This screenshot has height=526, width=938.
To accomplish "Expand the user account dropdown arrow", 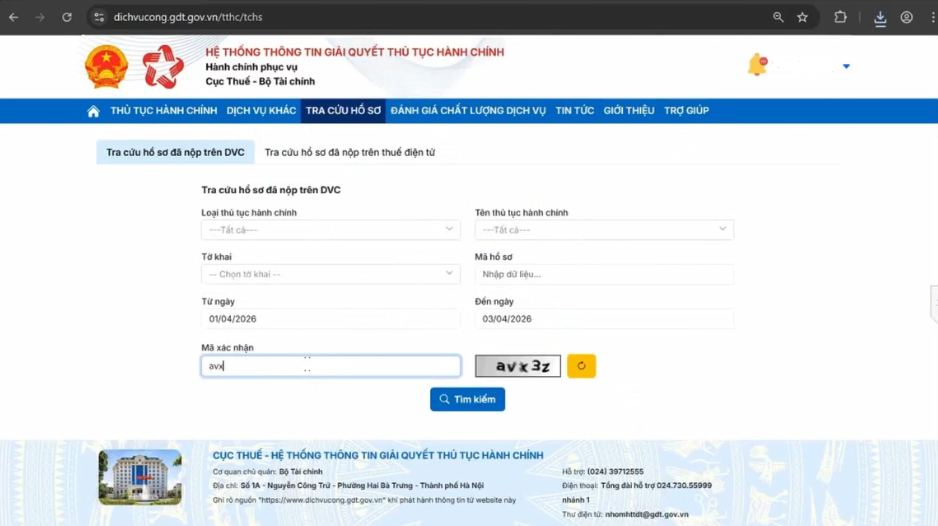I will [846, 67].
